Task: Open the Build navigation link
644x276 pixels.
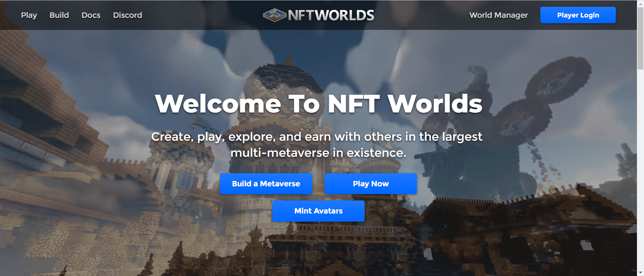Action: click(x=59, y=15)
